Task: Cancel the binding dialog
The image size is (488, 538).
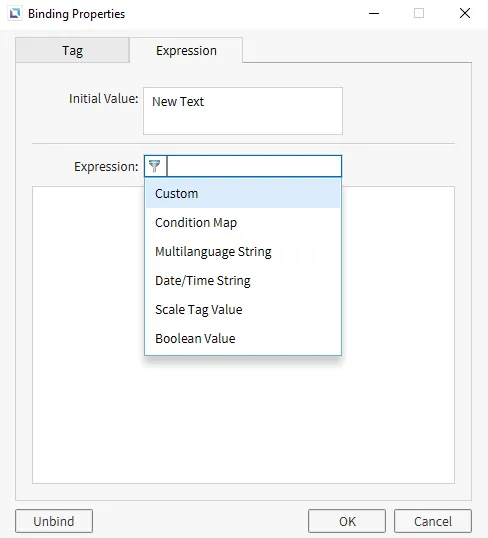Action: pyautogui.click(x=433, y=521)
